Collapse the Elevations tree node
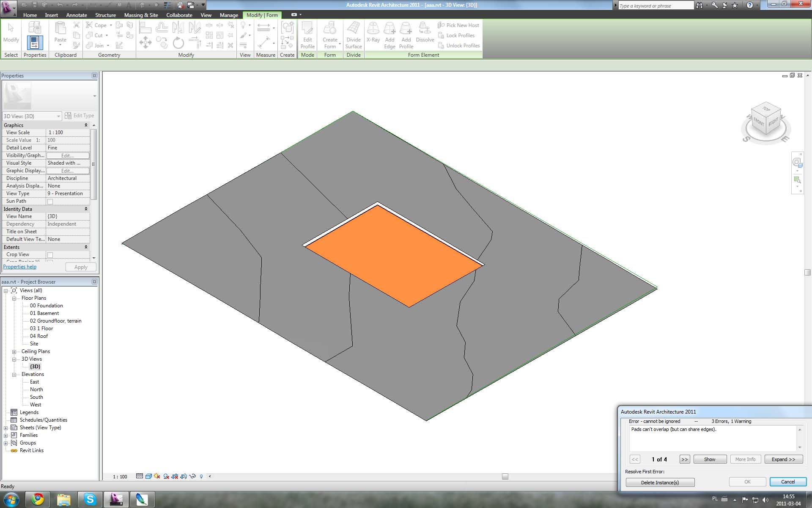Image resolution: width=812 pixels, height=508 pixels. pos(14,375)
